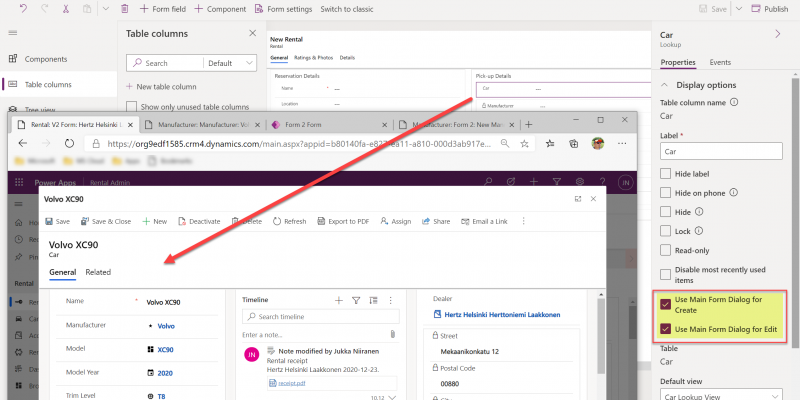
Task: Click Email a Link in the dialog
Action: [x=484, y=221]
